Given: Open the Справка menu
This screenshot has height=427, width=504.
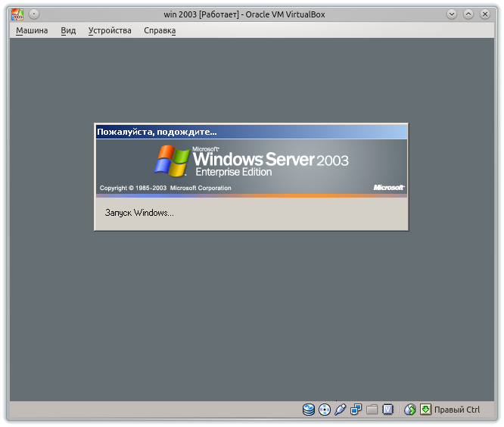Looking at the screenshot, I should 160,30.
